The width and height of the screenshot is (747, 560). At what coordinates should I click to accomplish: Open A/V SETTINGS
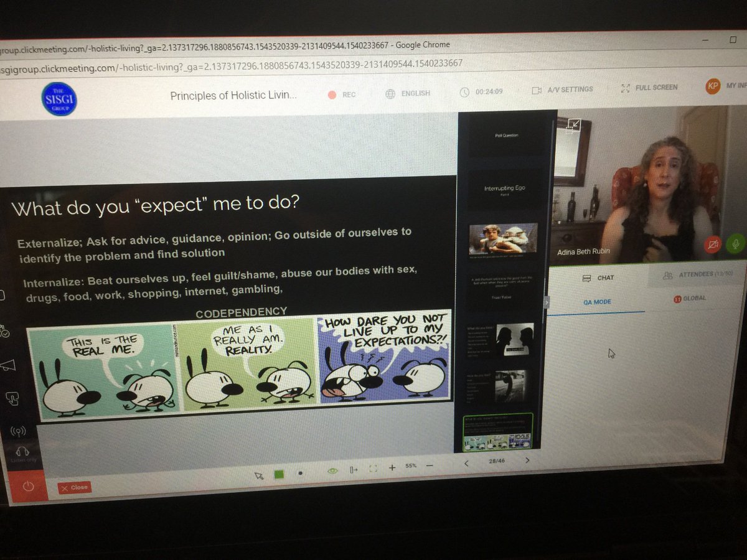(562, 90)
